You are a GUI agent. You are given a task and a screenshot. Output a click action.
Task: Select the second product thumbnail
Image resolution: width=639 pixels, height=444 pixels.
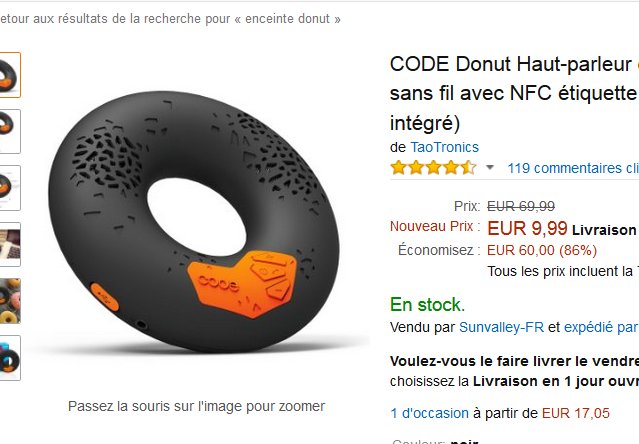(x=7, y=130)
